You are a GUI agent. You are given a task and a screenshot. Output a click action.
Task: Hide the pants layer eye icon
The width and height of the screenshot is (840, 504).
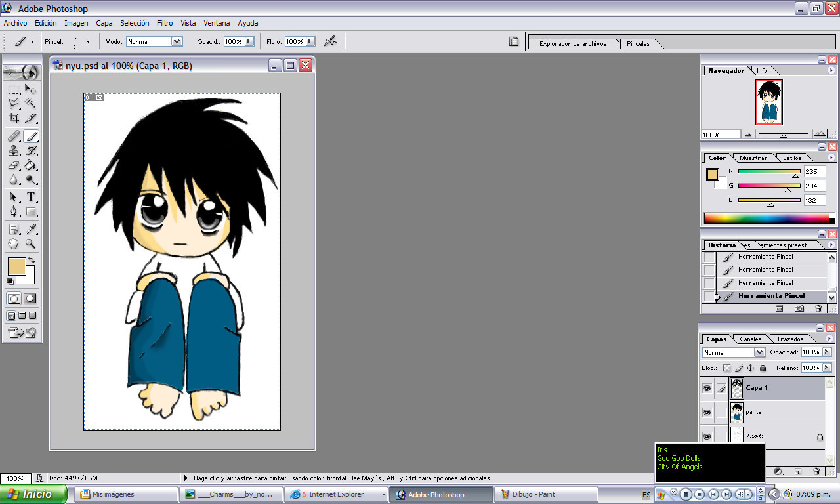[707, 413]
